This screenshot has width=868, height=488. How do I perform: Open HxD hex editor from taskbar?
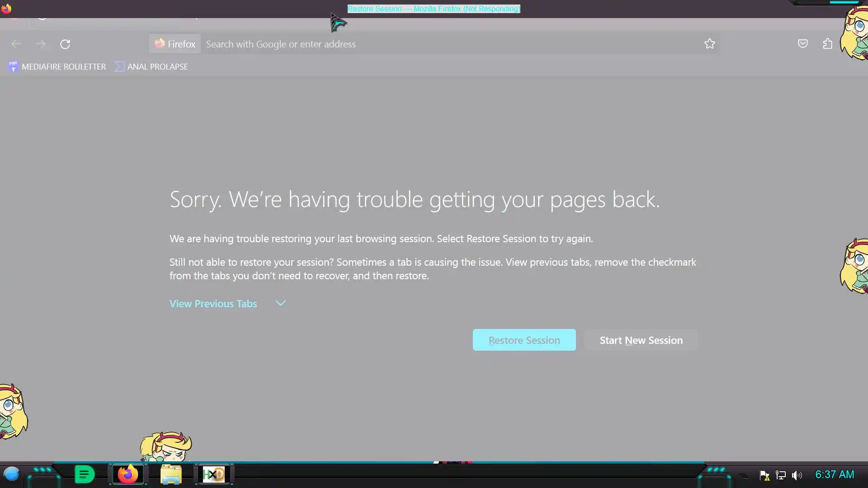click(214, 474)
